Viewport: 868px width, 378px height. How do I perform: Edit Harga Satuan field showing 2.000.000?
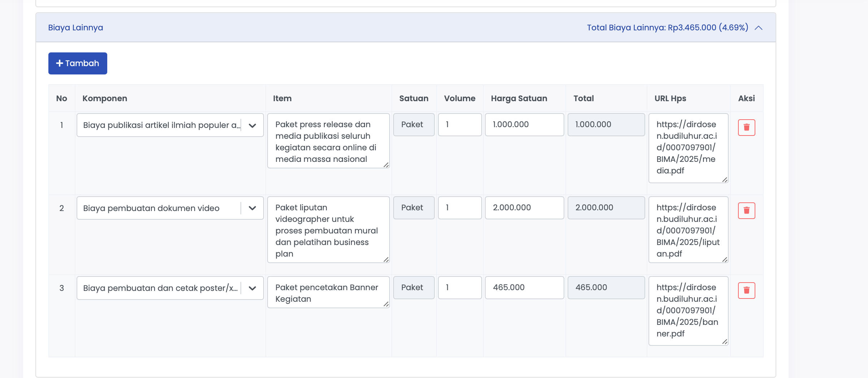(x=524, y=208)
